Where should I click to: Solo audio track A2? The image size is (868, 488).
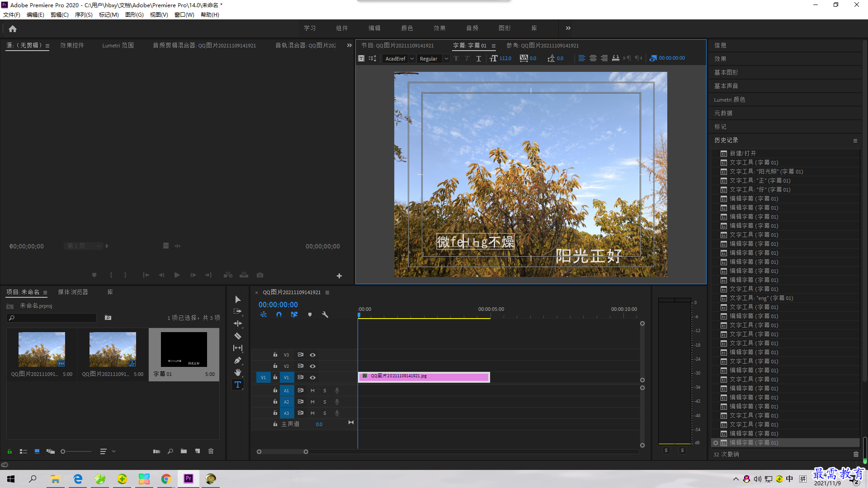point(325,402)
